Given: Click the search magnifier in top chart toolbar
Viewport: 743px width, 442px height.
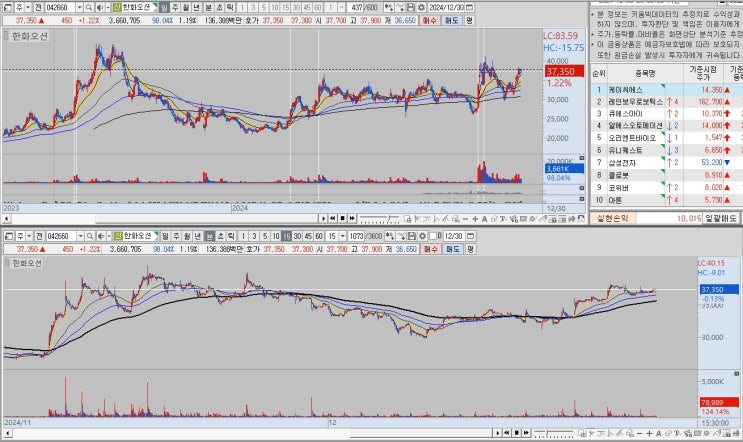Looking at the screenshot, I should [x=88, y=7].
